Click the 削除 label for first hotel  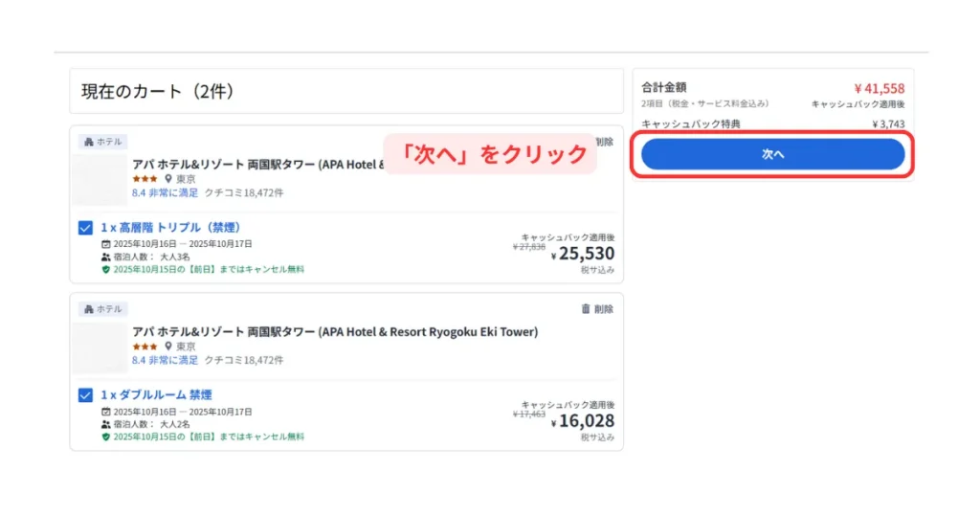[x=604, y=142]
